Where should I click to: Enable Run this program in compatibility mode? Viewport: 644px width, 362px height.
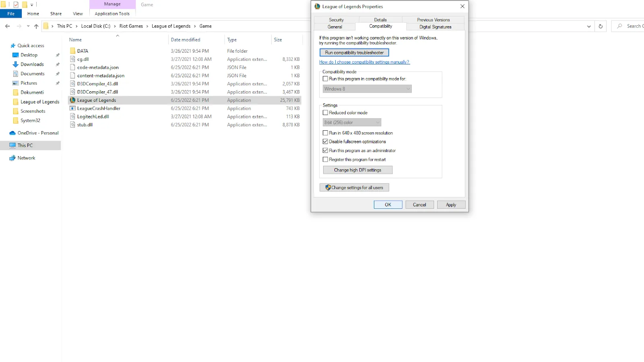pyautogui.click(x=325, y=79)
